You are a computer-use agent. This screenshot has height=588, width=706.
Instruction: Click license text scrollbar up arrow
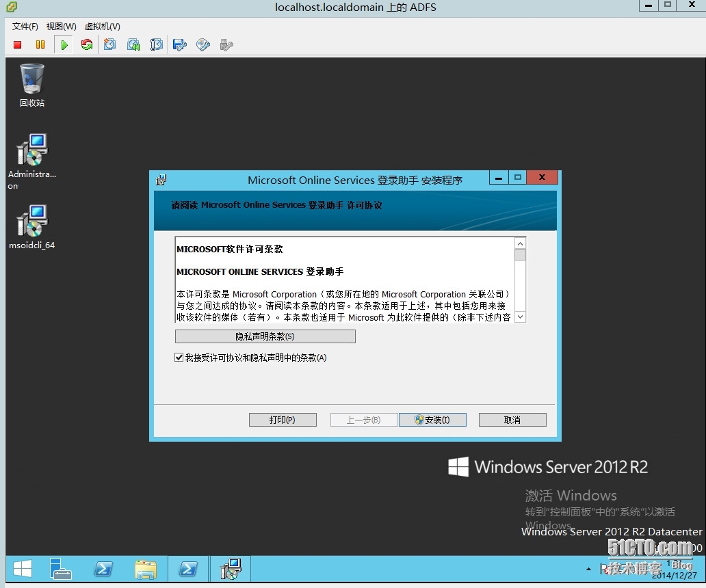point(520,243)
